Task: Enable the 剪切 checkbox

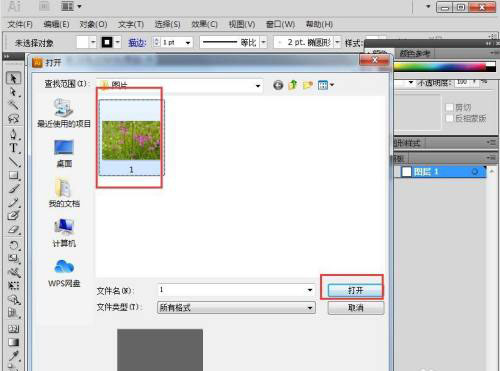Action: tap(449, 107)
